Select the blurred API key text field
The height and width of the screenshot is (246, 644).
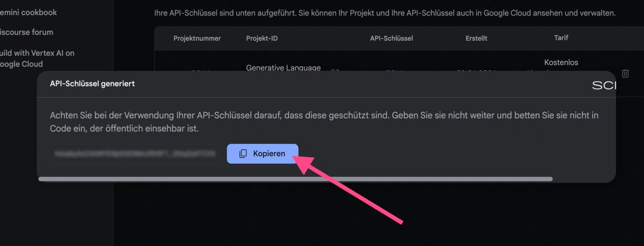tap(134, 154)
